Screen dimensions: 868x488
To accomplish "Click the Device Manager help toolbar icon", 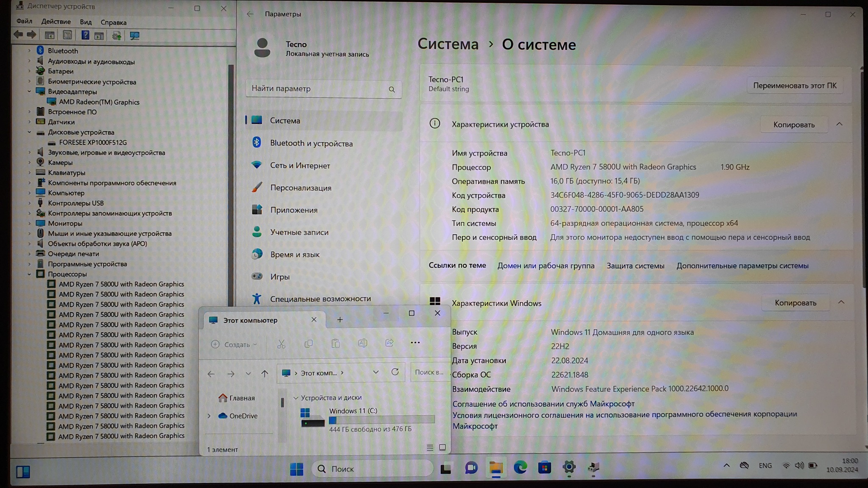I will pos(85,35).
